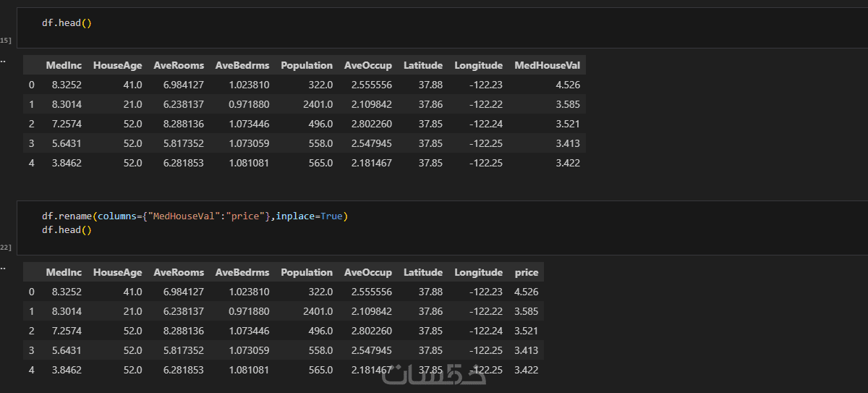Click execution count 15 beside the first cell
The height and width of the screenshot is (393, 868).
6,41
